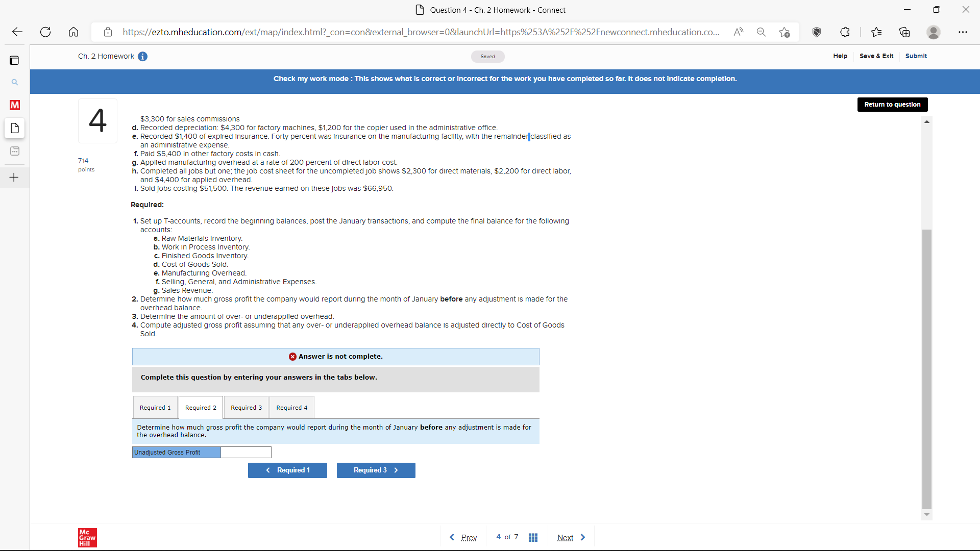The height and width of the screenshot is (551, 980).
Task: Open the profile avatar menu
Action: click(933, 32)
